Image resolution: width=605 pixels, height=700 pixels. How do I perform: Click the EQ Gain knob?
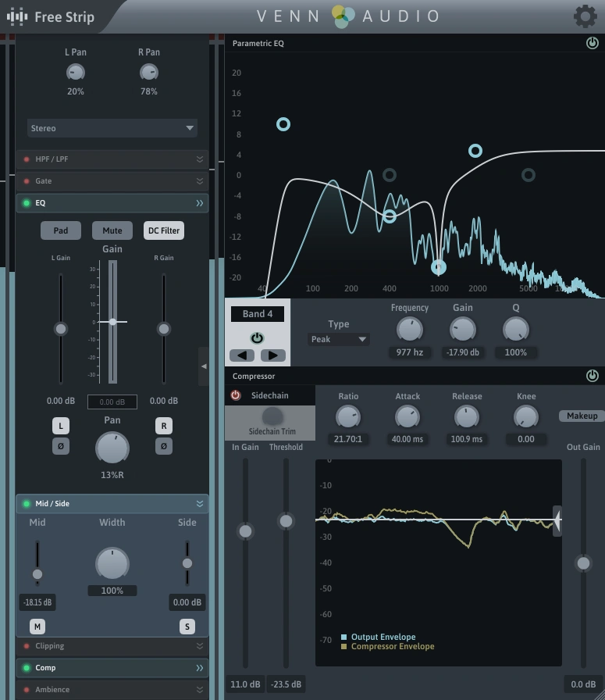[x=463, y=330]
